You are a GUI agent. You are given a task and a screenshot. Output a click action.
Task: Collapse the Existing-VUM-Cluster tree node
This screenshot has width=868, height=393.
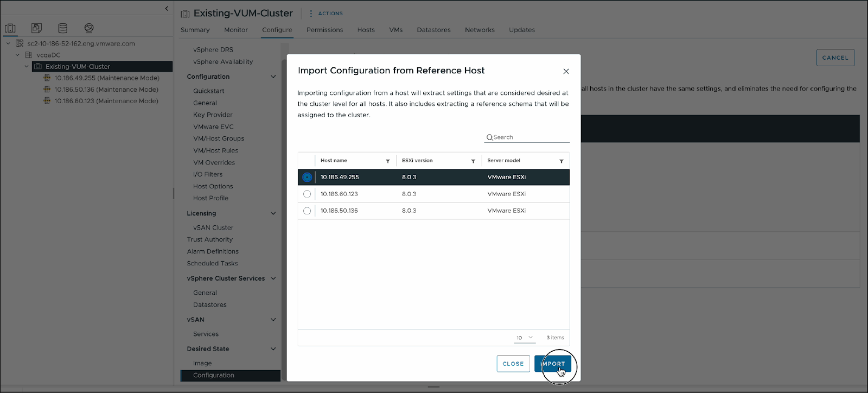tap(27, 66)
